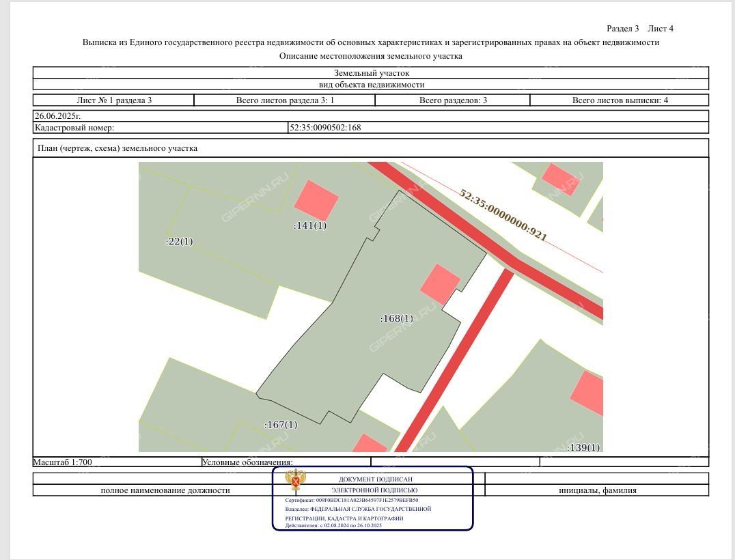The height and width of the screenshot is (560, 735).
Task: Click the 'инициалы, фамилия' field
Action: 598,490
